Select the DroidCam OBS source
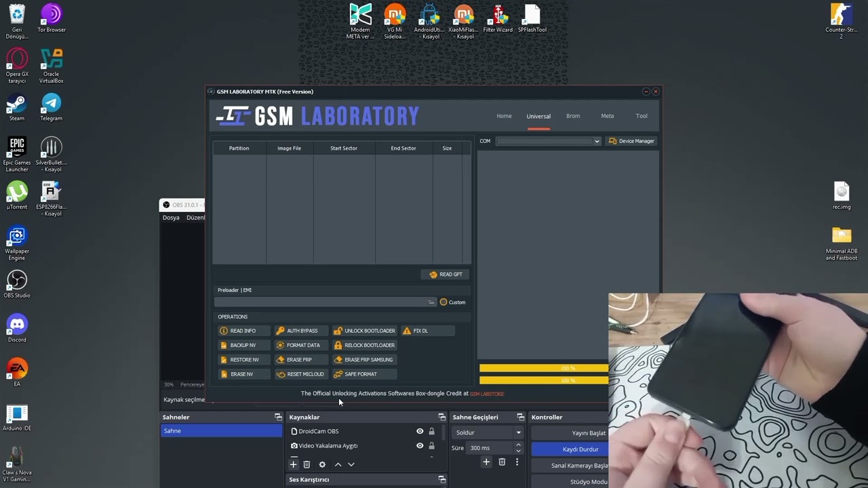 coord(319,431)
